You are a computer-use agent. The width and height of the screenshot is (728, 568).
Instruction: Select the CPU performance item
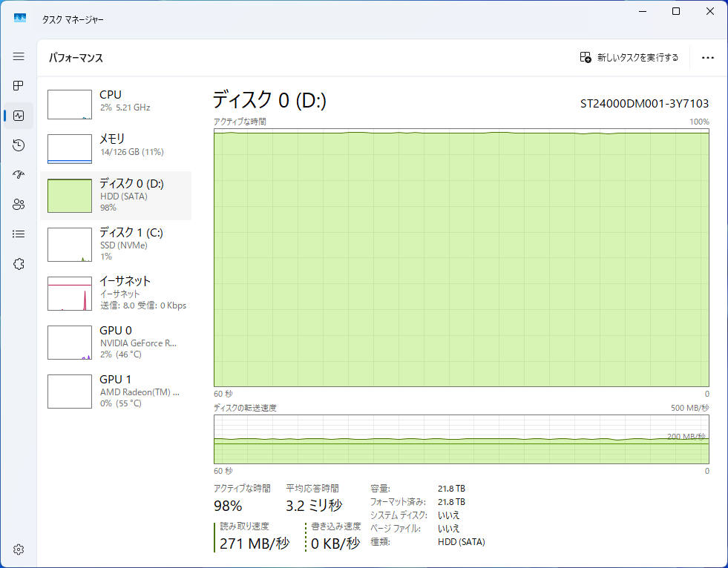coord(116,105)
